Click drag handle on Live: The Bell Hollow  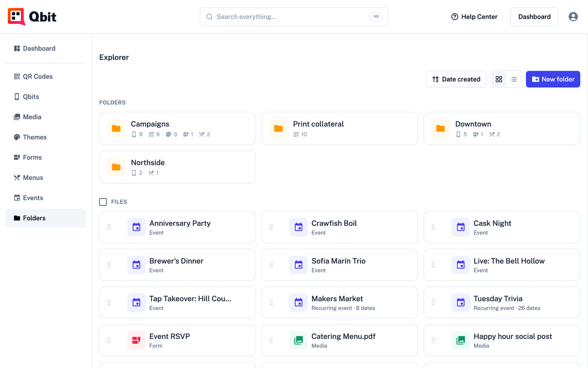[x=433, y=265]
